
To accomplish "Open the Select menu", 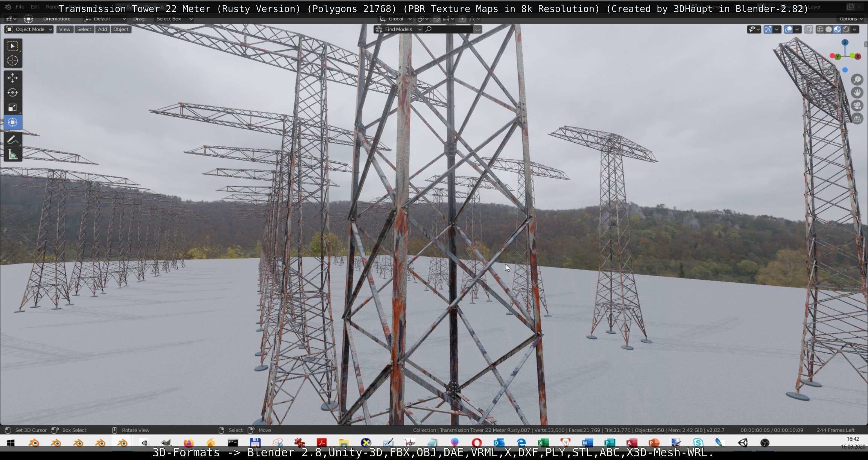I will tap(84, 29).
